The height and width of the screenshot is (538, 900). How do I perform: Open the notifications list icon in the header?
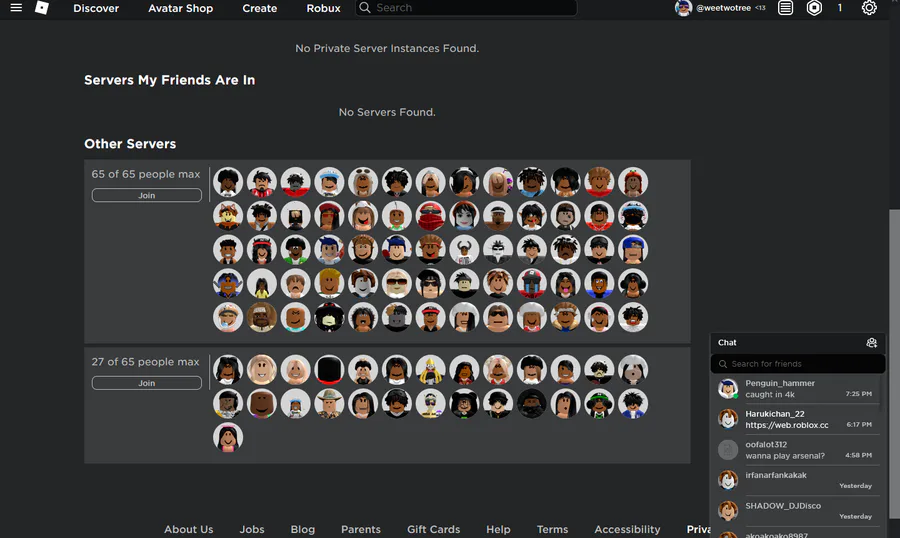pos(785,7)
